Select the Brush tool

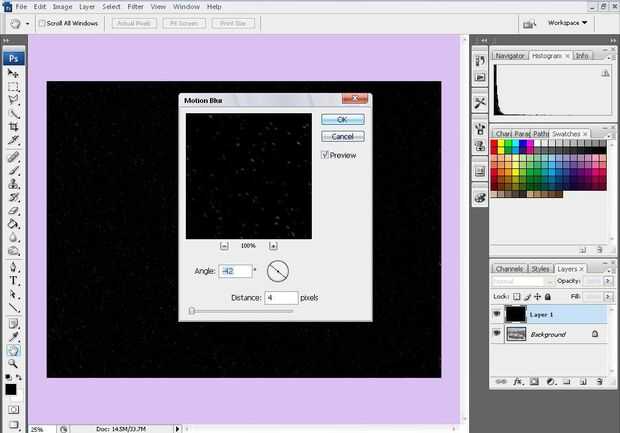pos(13,170)
